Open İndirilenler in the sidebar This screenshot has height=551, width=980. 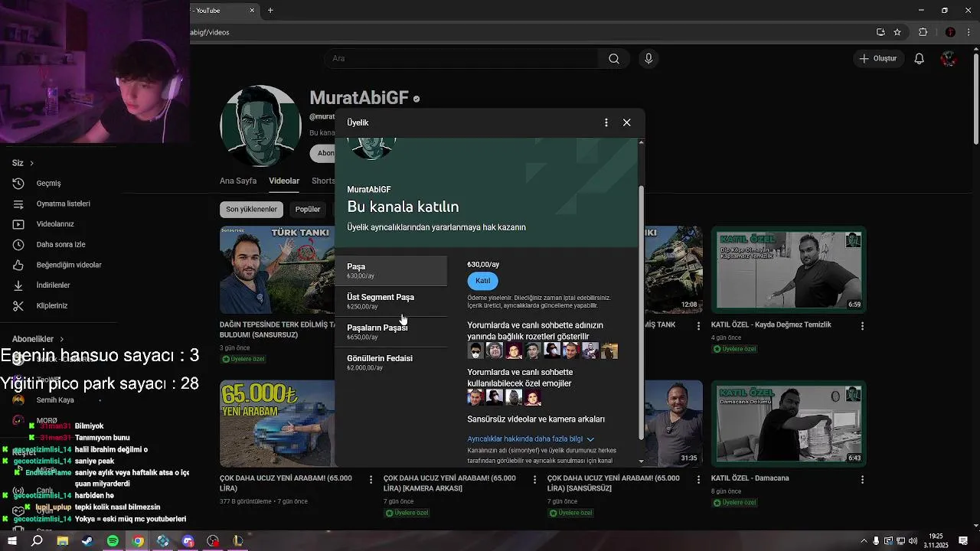coord(53,285)
